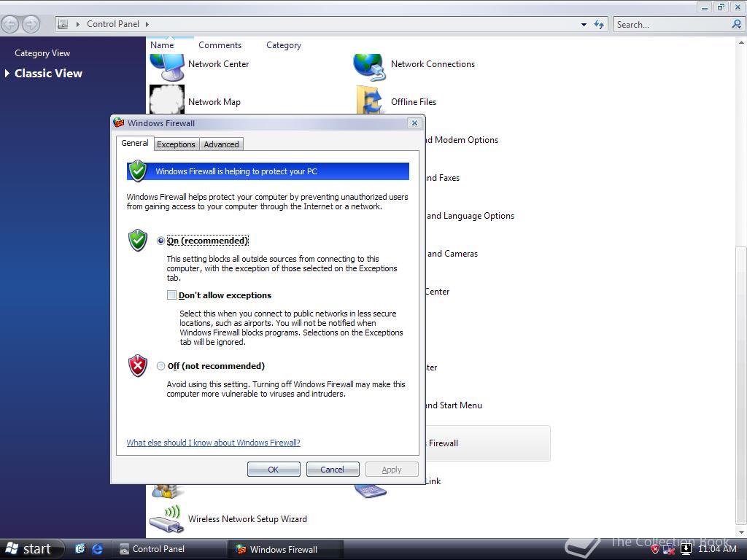Click the Control Panel address breadcrumb
This screenshot has height=560, width=747.
[x=113, y=24]
